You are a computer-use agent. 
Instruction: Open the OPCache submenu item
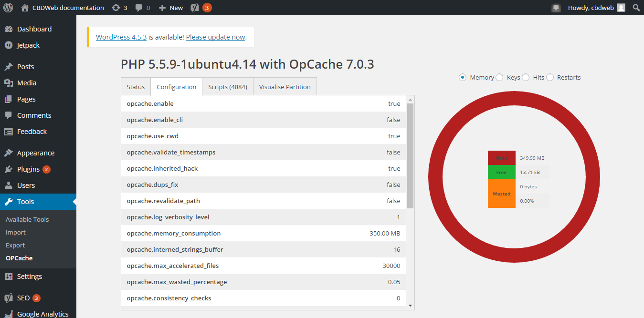pos(19,258)
